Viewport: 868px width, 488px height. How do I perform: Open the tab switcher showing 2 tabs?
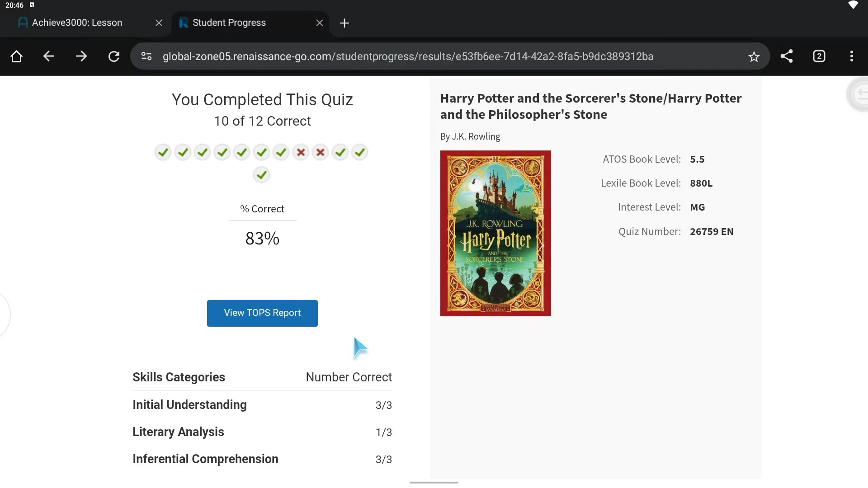point(819,56)
